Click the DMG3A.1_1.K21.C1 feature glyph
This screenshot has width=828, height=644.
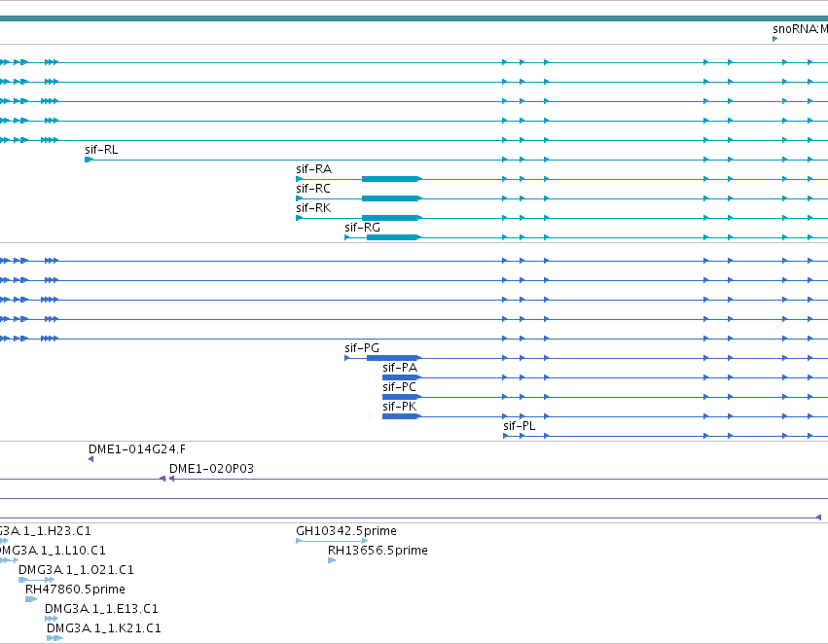point(54,638)
